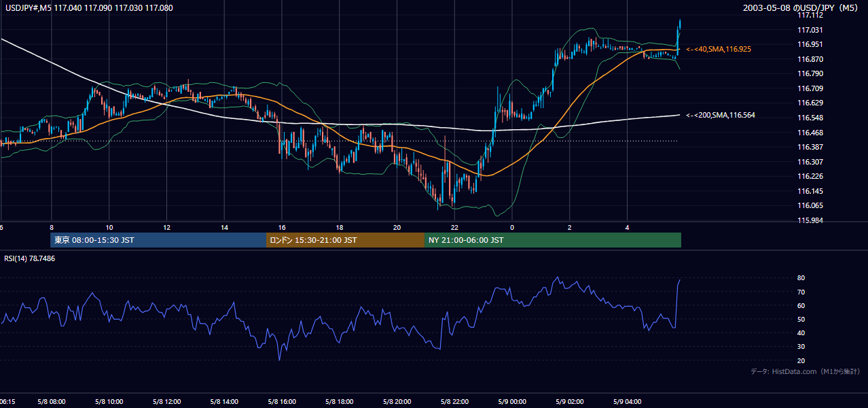This screenshot has height=408, width=868.
Task: Click price axis label 116.629
Action: click(x=810, y=103)
